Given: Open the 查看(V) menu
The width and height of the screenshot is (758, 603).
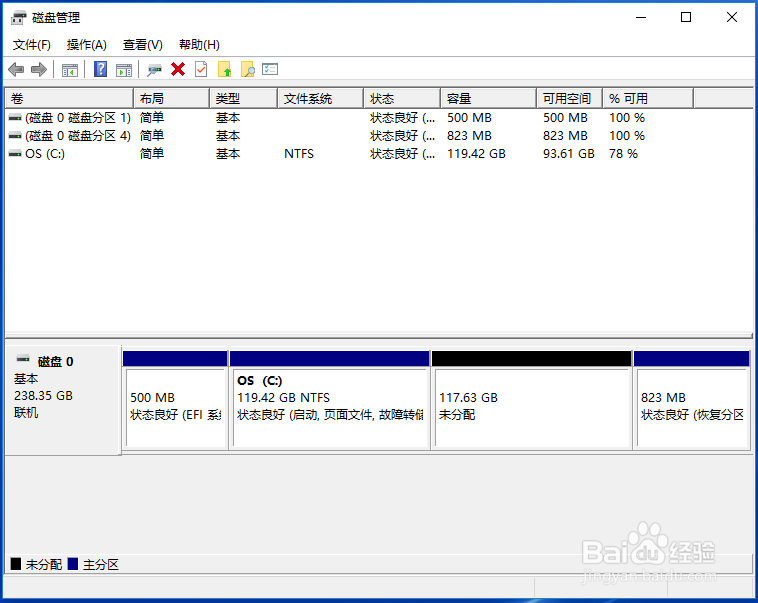Looking at the screenshot, I should 143,45.
